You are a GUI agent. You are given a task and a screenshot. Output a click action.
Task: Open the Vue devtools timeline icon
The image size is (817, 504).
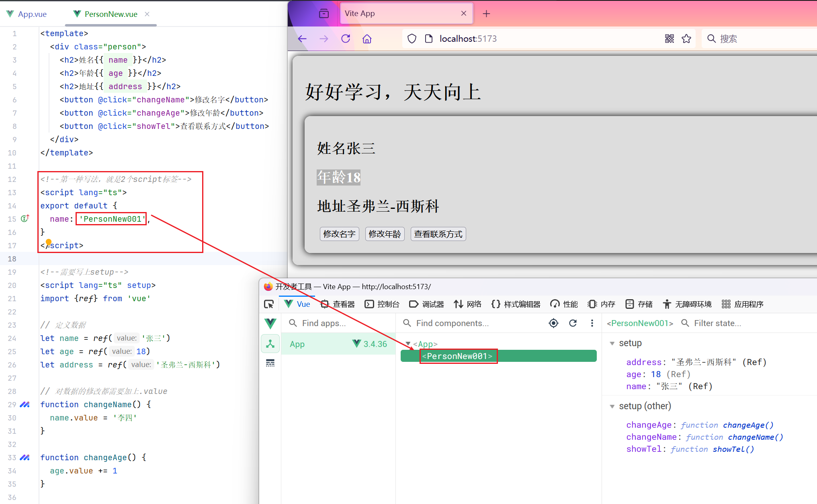[x=270, y=363]
